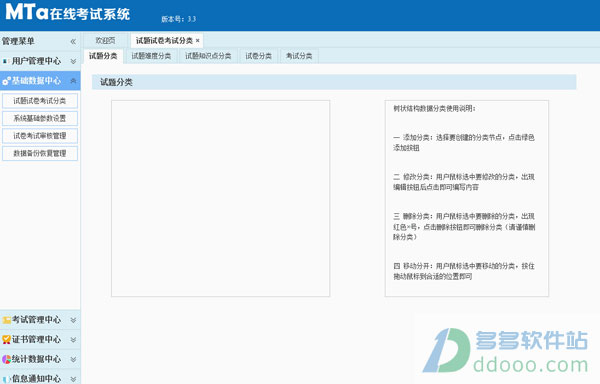Viewport: 600px width, 384px height.
Task: Collapse the 基础数据中心 section arrow
Action: coord(73,81)
